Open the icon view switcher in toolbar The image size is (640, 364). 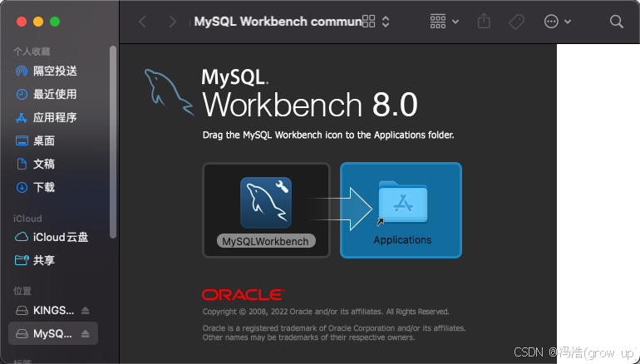click(376, 22)
